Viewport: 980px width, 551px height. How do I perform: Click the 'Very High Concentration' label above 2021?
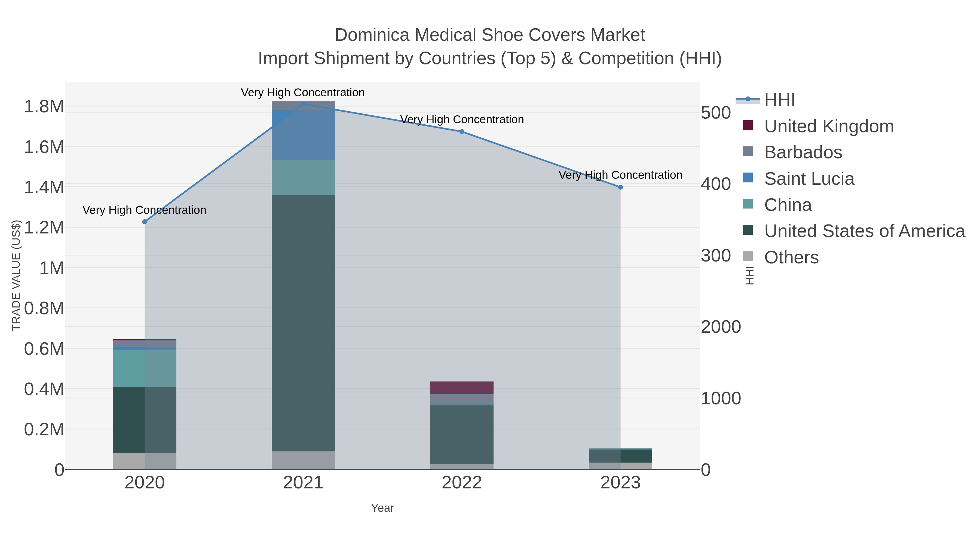[303, 93]
